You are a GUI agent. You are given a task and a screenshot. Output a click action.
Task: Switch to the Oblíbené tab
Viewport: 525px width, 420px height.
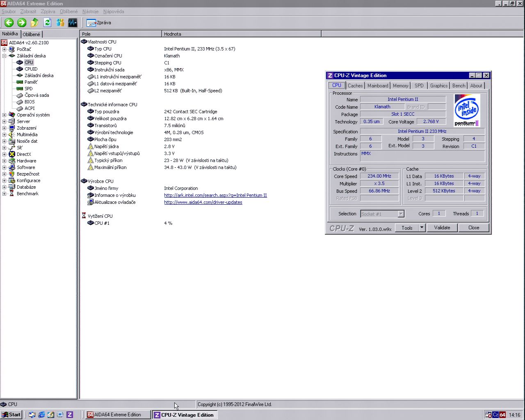[32, 34]
